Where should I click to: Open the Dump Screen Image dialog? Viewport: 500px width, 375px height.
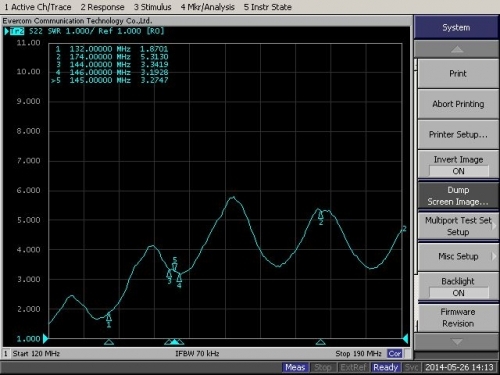pos(458,196)
